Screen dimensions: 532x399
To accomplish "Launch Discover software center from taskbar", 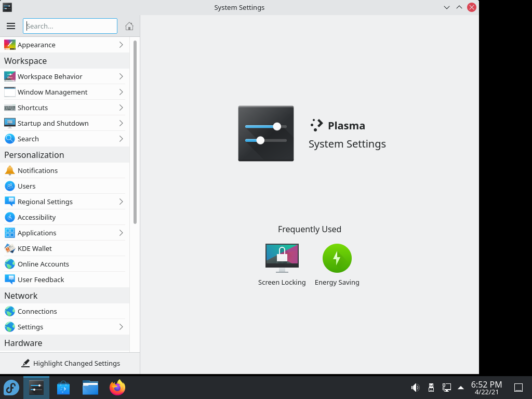I will 63,388.
